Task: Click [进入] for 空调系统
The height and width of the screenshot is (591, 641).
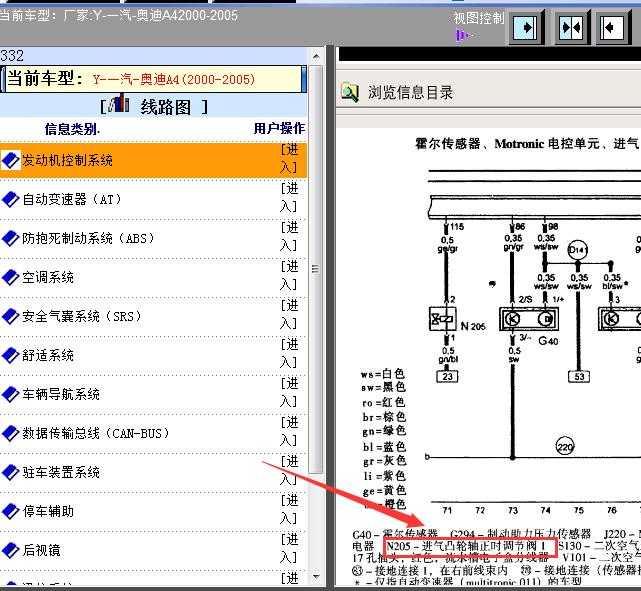Action: [289, 276]
